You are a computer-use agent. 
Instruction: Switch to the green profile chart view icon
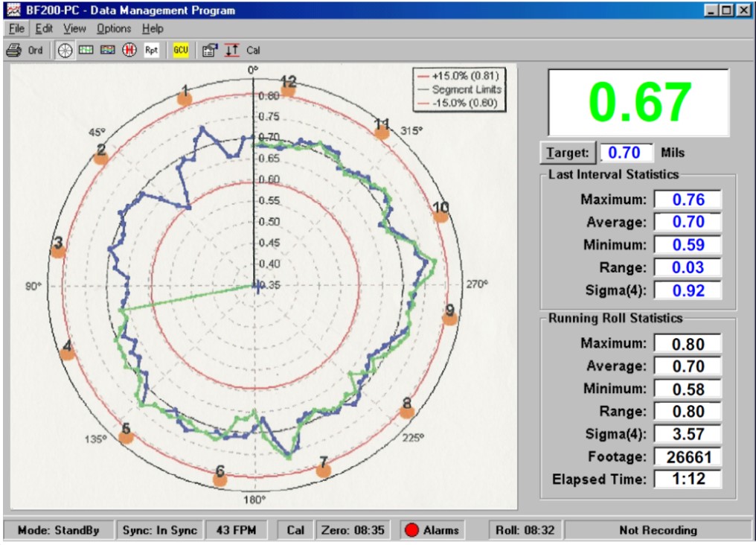(x=86, y=51)
